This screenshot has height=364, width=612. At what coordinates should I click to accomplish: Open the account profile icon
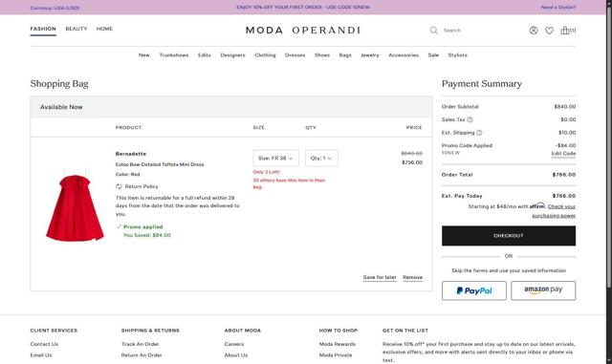click(534, 31)
